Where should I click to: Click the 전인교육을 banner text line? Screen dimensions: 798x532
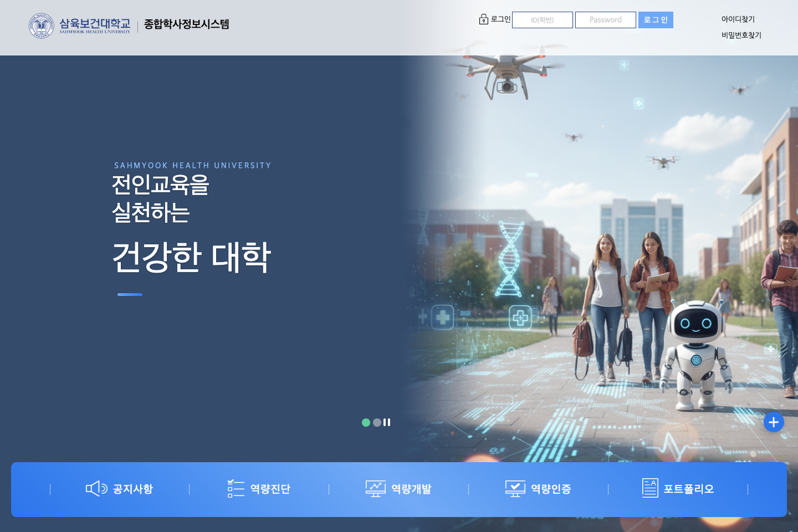[x=160, y=185]
